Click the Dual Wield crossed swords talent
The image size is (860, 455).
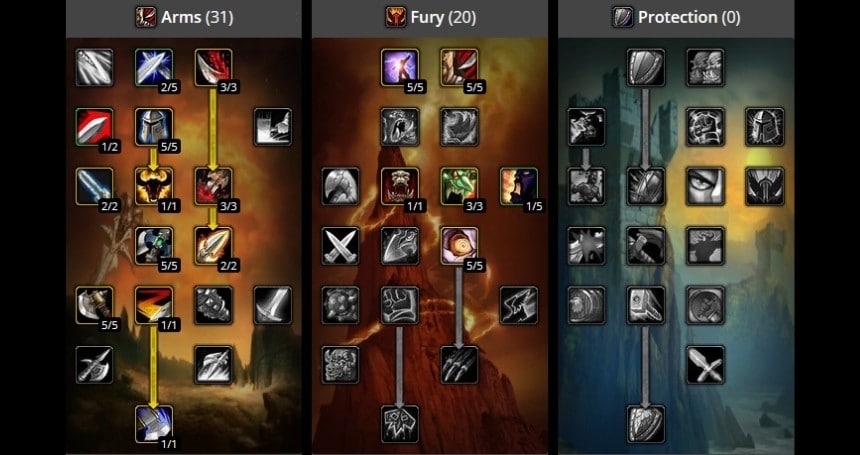341,246
